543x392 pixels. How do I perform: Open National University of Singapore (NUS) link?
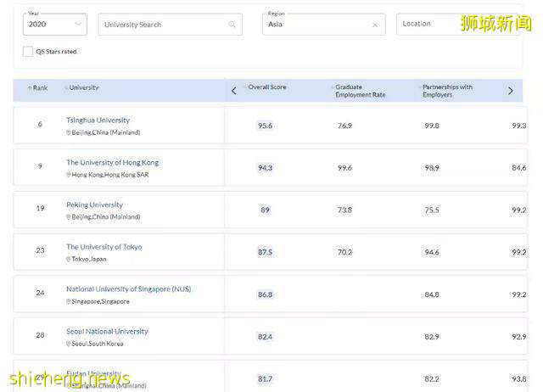(128, 289)
